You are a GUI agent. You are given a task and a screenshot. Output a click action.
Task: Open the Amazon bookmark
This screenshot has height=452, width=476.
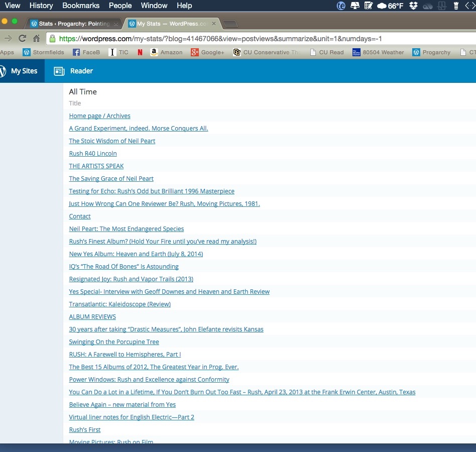point(166,52)
